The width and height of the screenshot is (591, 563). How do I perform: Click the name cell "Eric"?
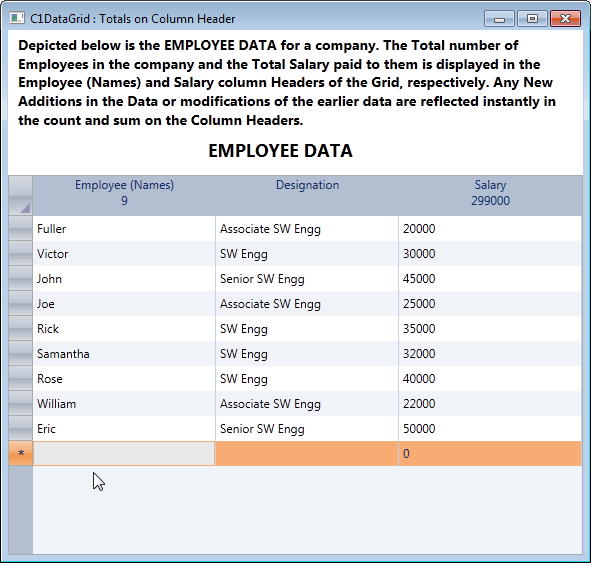(x=124, y=428)
